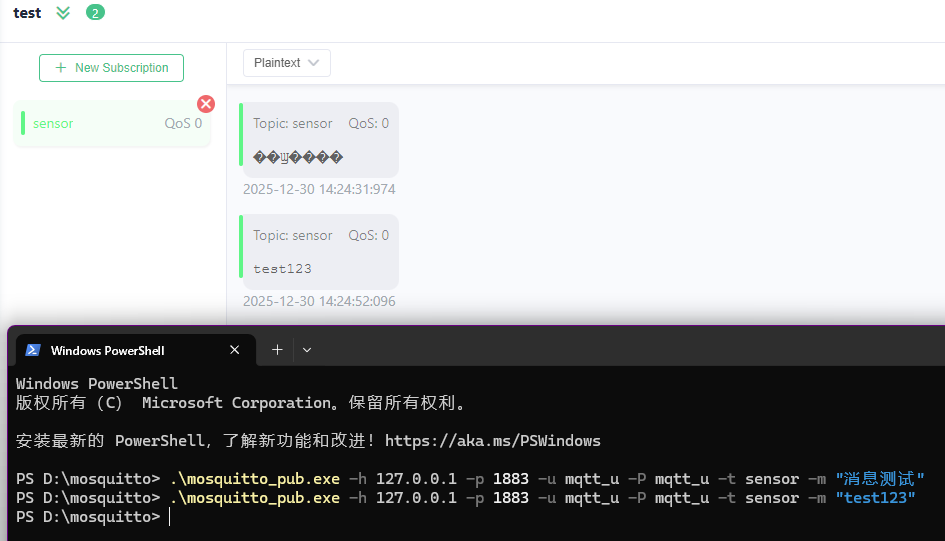Click the "消息测试" message argument in PowerShell
The height and width of the screenshot is (541, 945).
(x=880, y=479)
